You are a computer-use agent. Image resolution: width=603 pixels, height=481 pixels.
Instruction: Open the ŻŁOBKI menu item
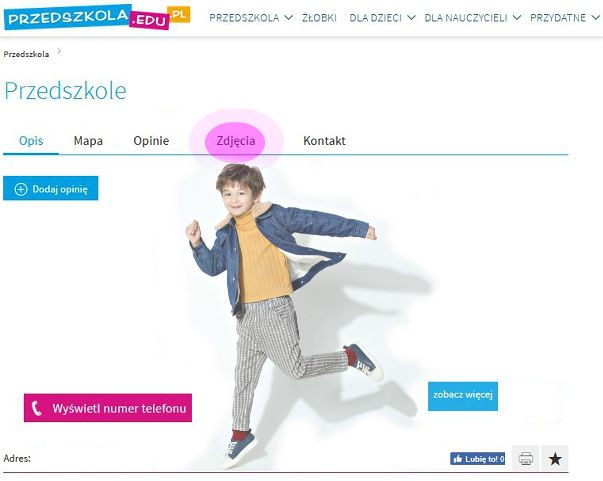pos(319,18)
